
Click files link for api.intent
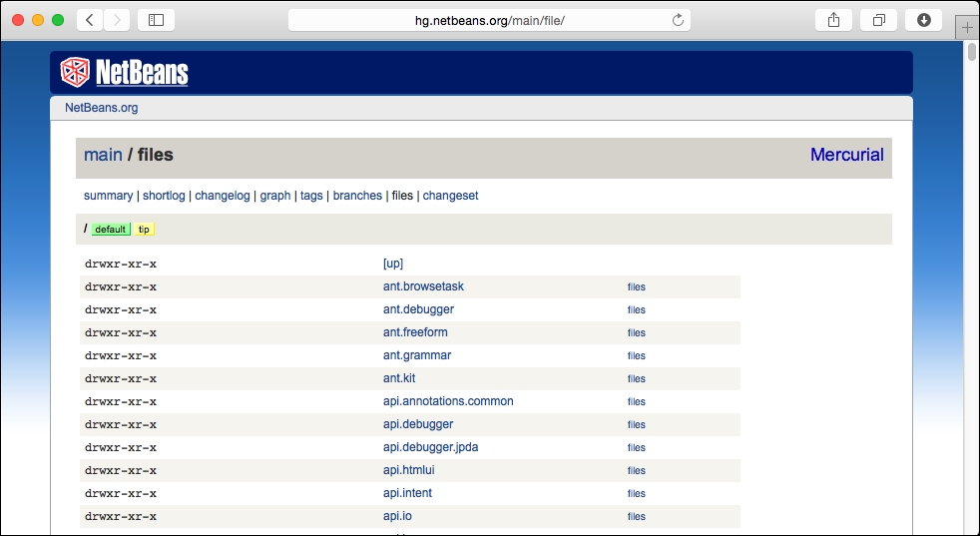click(637, 493)
